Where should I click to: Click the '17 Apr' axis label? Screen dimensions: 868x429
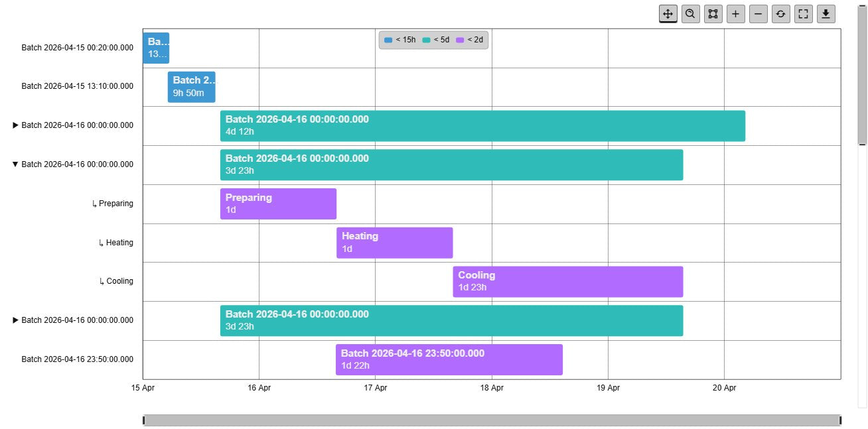click(376, 388)
